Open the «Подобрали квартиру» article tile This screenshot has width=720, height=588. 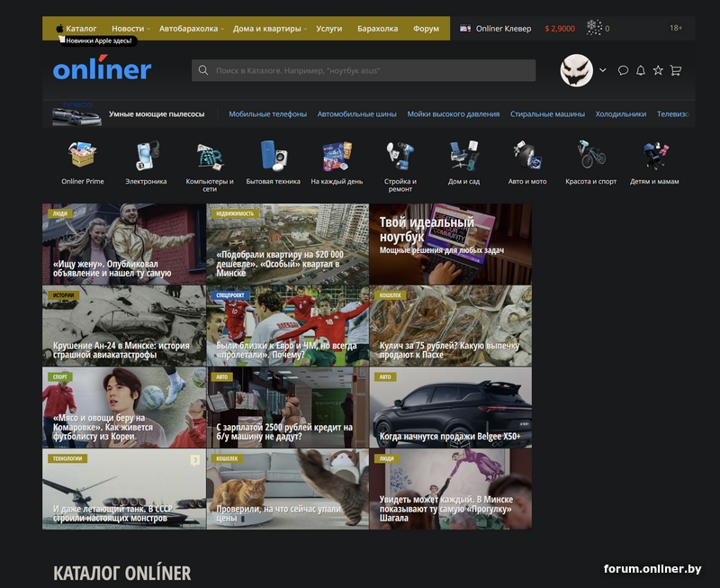(287, 244)
